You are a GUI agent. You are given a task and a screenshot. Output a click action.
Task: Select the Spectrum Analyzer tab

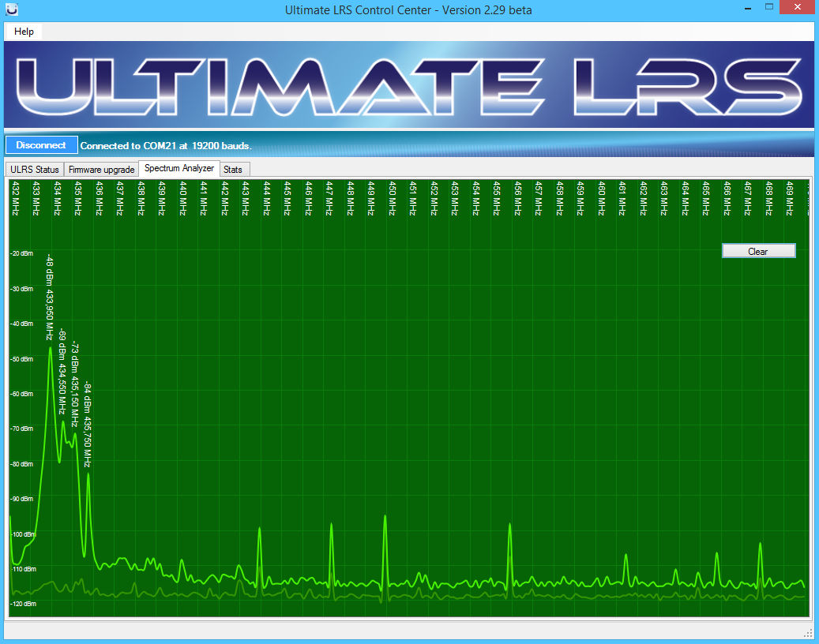coord(179,168)
